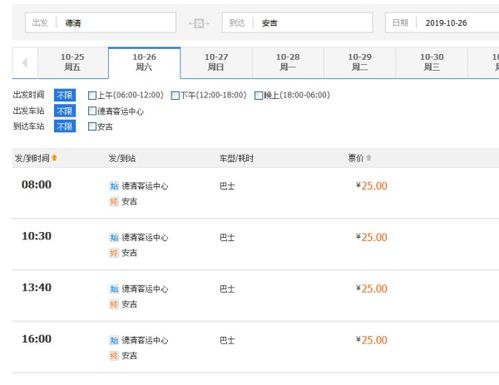
Task: Check the 上午(06:00-12:00) filter checkbox
Action: [x=92, y=95]
